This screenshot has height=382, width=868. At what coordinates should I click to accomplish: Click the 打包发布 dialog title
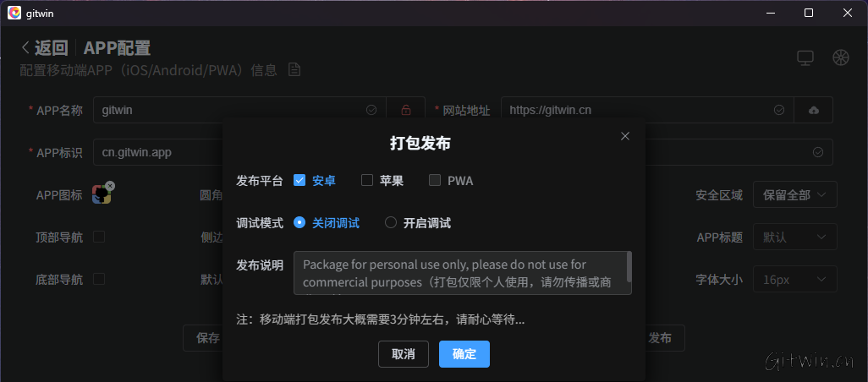(x=420, y=143)
